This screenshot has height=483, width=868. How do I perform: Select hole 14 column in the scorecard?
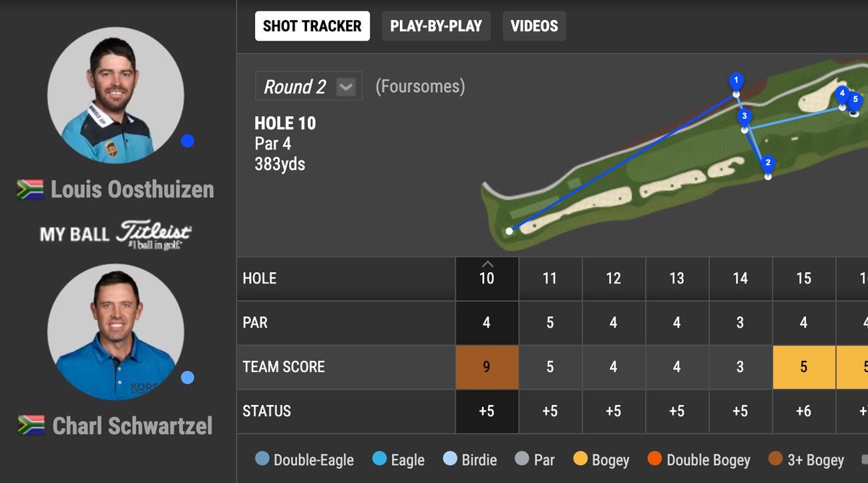click(x=740, y=278)
